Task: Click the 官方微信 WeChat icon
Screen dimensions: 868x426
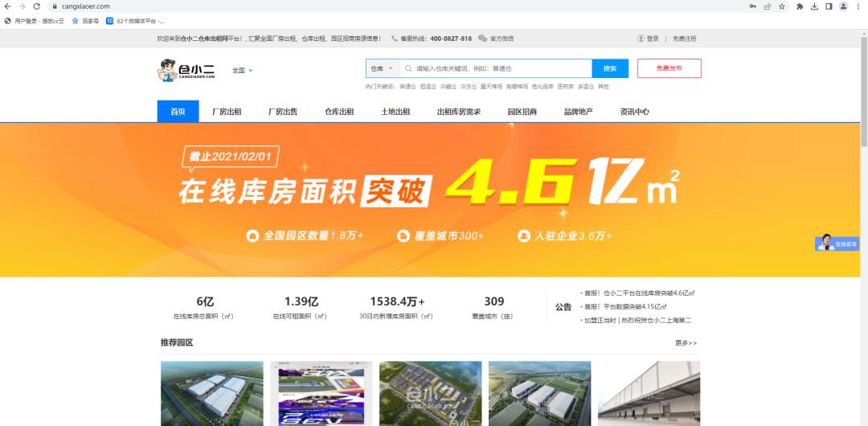Action: click(x=482, y=39)
